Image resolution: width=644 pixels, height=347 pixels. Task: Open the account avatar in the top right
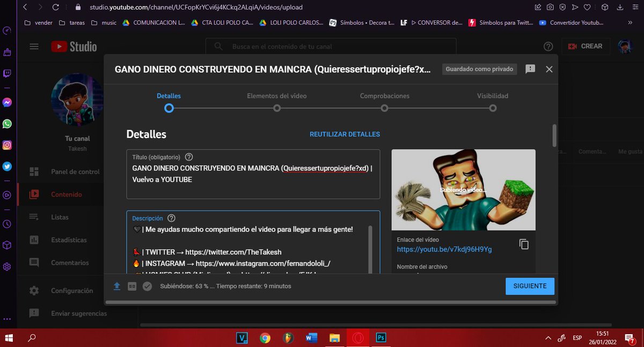pyautogui.click(x=625, y=46)
